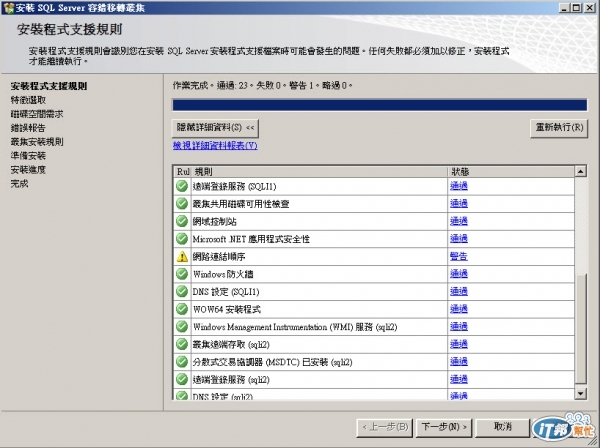This screenshot has height=448, width=600.
Task: Select 磁碟空間需求 step in sidebar
Action: (37, 114)
